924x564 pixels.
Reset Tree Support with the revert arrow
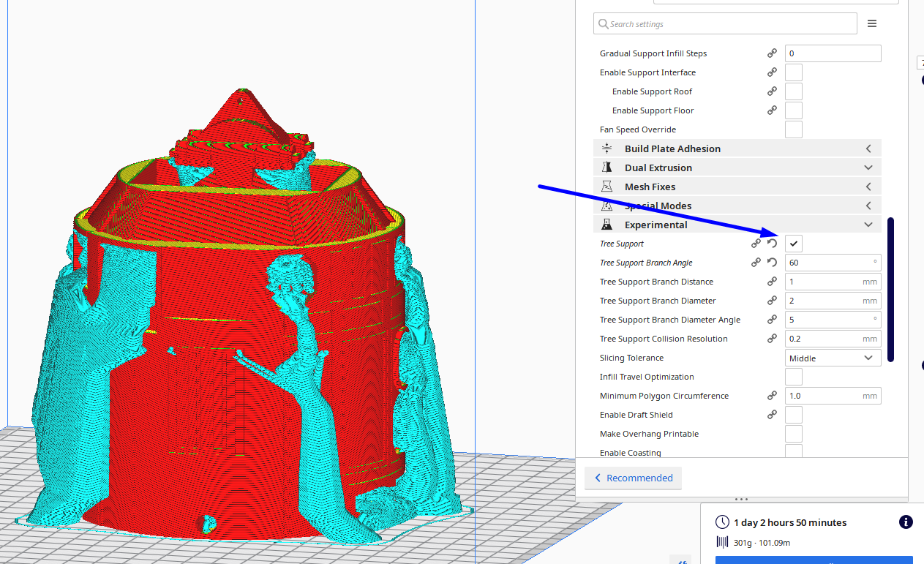tap(772, 244)
